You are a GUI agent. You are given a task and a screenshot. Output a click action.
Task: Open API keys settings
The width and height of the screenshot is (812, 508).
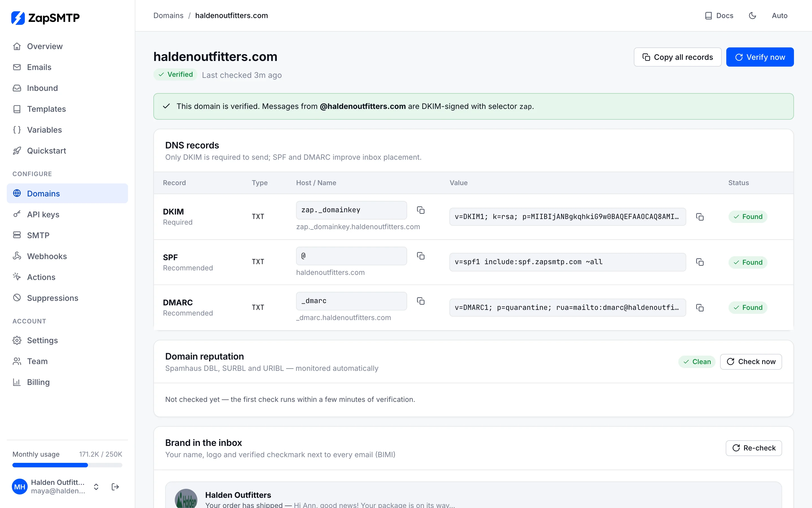click(x=67, y=214)
